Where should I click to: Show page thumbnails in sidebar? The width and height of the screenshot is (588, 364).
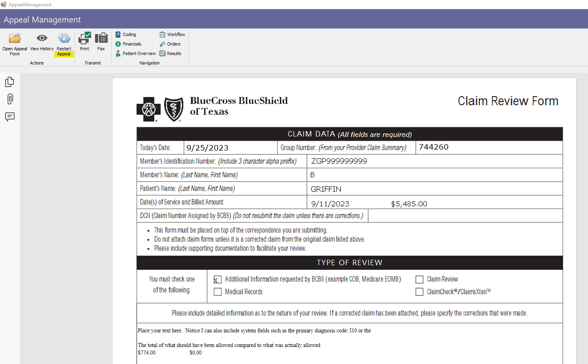pos(10,82)
